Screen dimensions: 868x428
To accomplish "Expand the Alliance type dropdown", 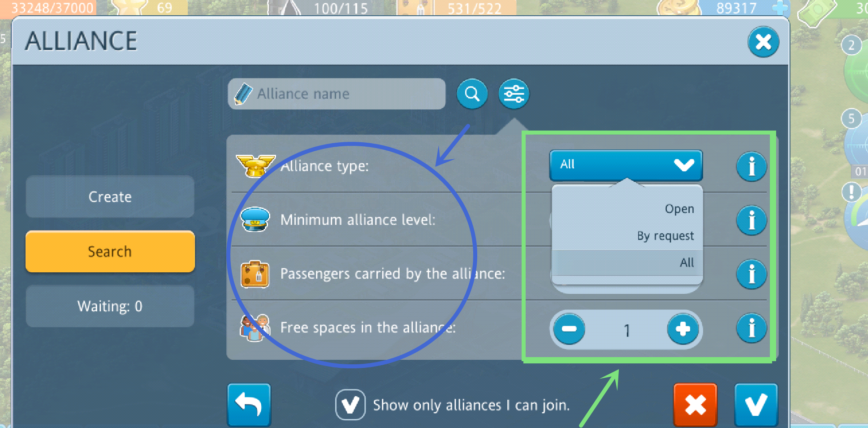I will point(626,165).
